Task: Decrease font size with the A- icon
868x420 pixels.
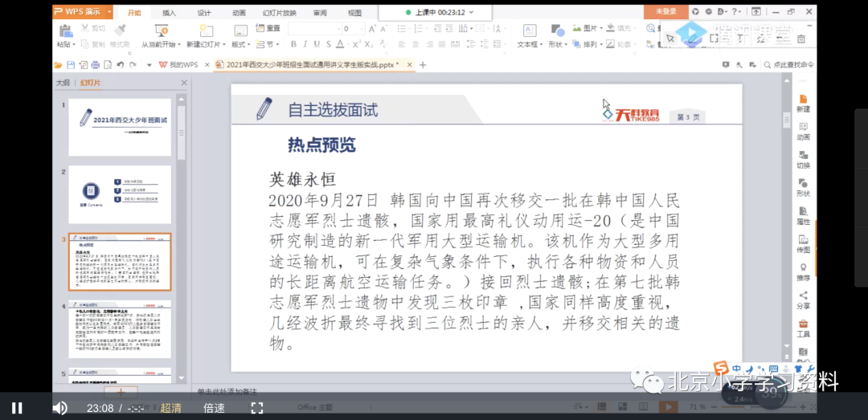Action: [x=384, y=28]
